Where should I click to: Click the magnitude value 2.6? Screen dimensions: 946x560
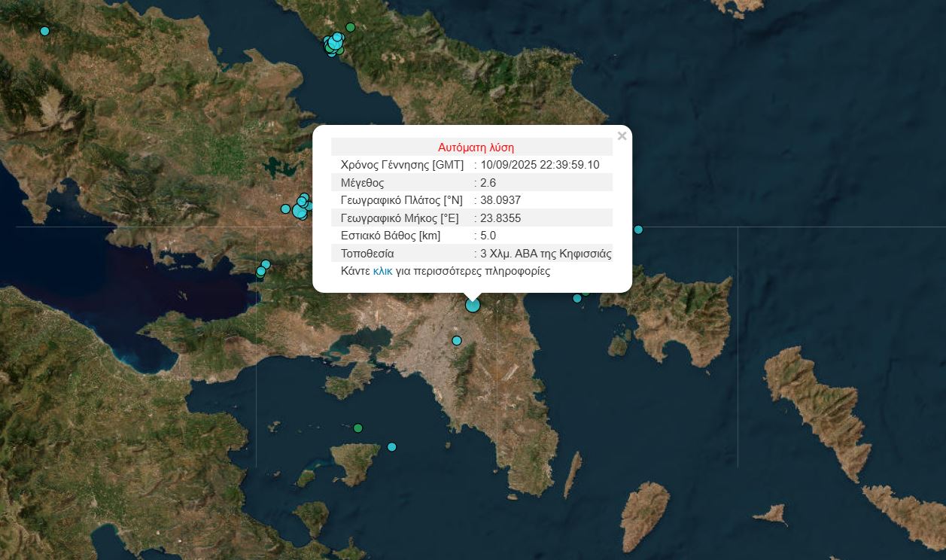[x=488, y=183]
